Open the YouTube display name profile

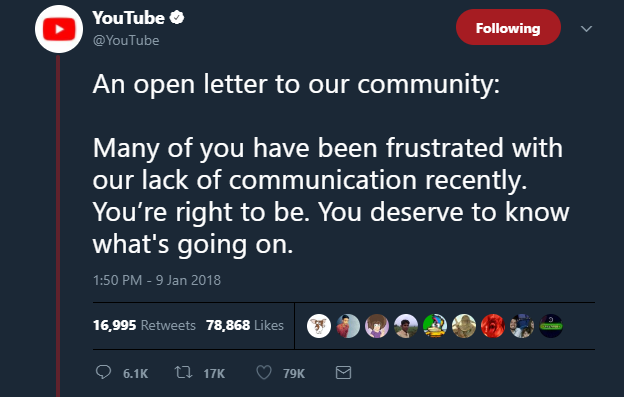click(x=128, y=18)
